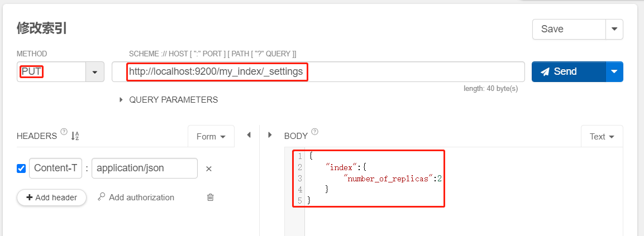Open the Save button dropdown arrow

coord(614,29)
